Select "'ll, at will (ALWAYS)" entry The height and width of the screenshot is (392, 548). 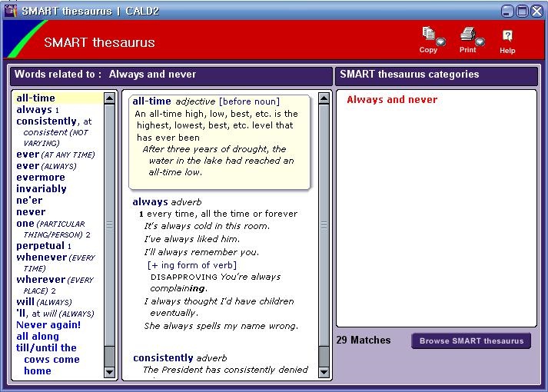[55, 314]
